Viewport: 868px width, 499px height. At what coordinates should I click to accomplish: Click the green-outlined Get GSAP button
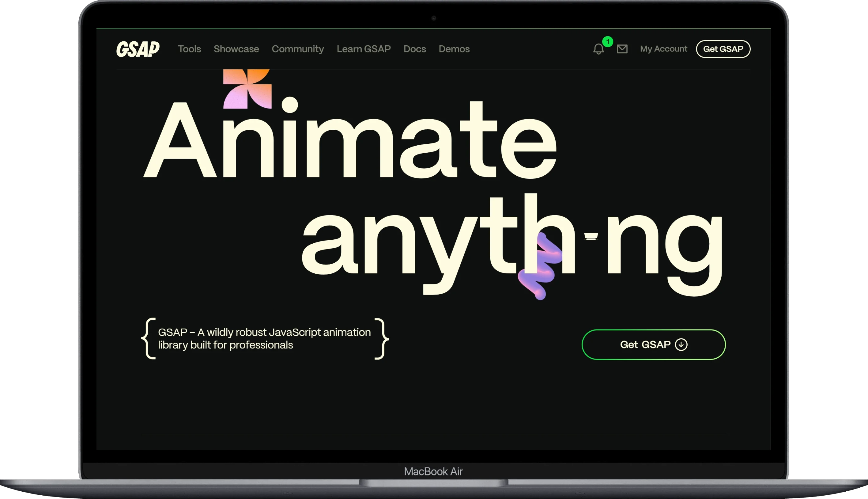[653, 345]
